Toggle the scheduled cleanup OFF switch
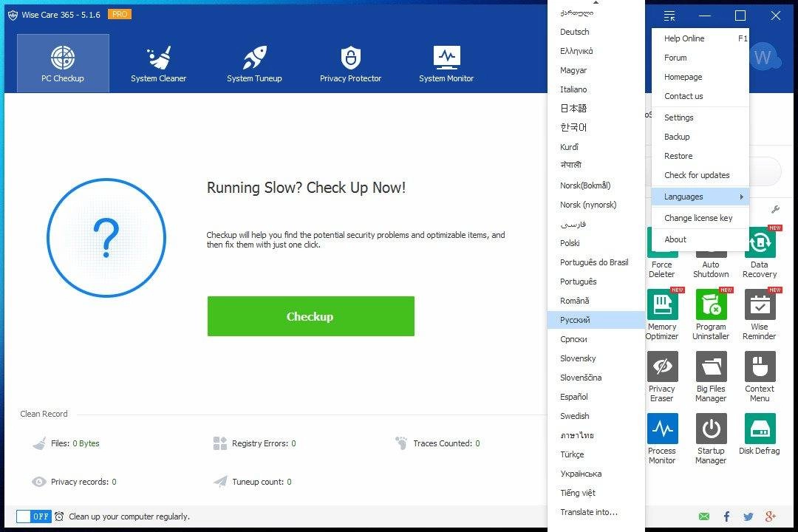798x532 pixels. (x=33, y=516)
